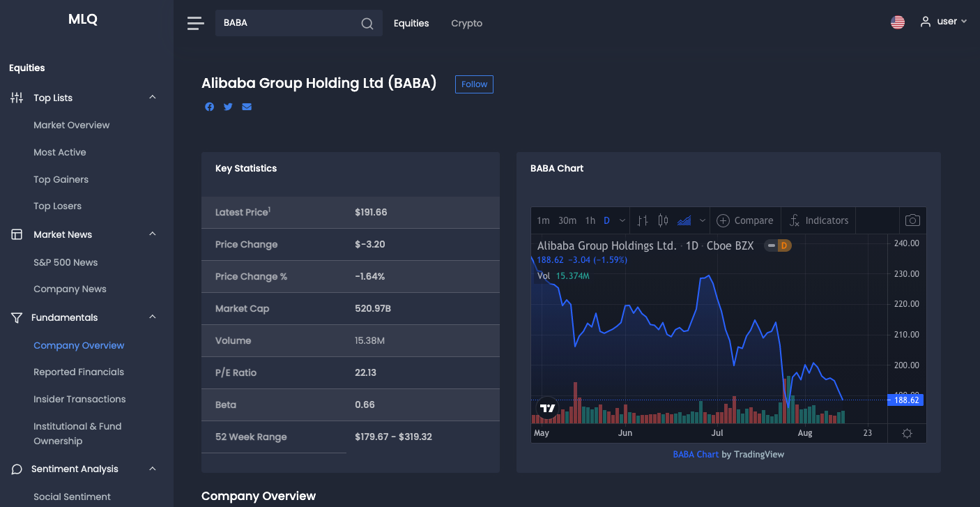Open Insider Transactions
The image size is (980, 507).
pyautogui.click(x=80, y=399)
